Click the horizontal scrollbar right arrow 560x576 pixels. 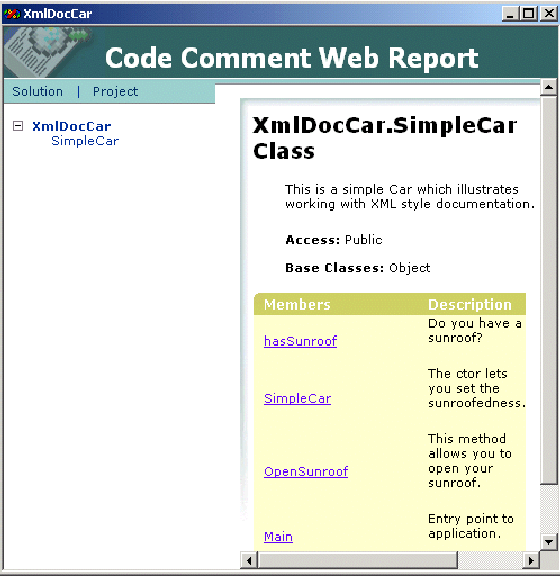point(531,561)
